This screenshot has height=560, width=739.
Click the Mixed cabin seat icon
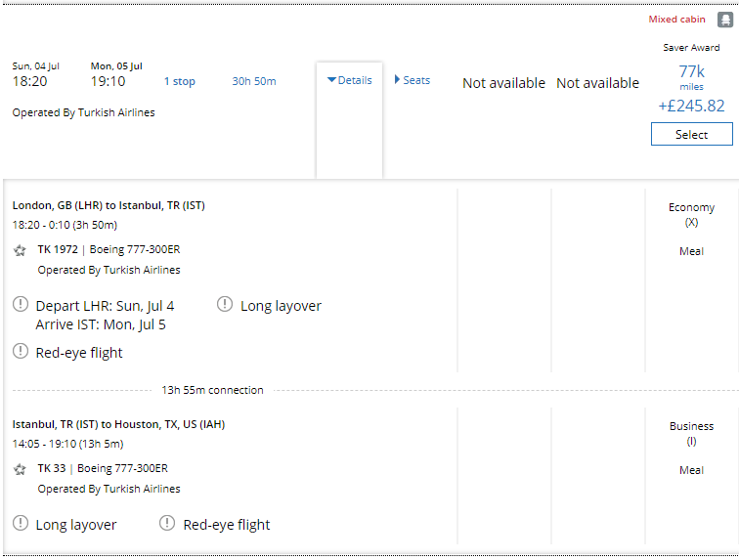724,20
